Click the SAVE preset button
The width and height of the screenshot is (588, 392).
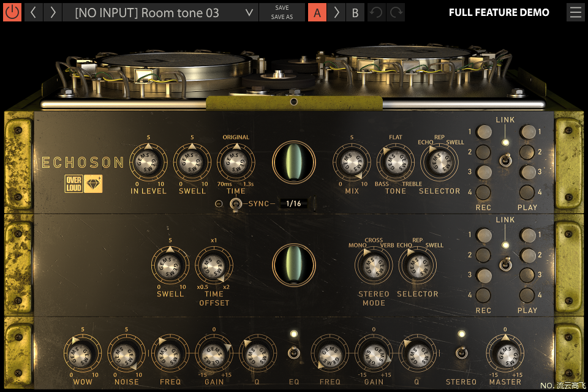click(282, 7)
